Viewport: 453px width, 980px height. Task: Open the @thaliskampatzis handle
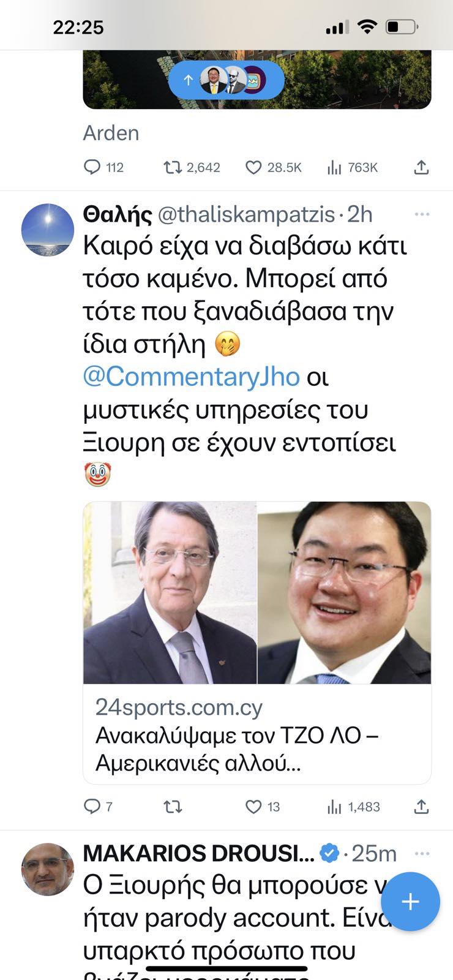(247, 214)
